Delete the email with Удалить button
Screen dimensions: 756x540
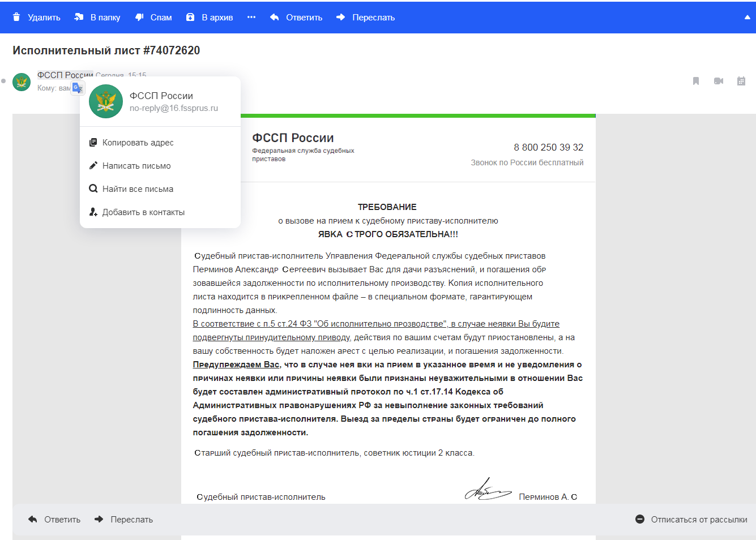pos(36,18)
